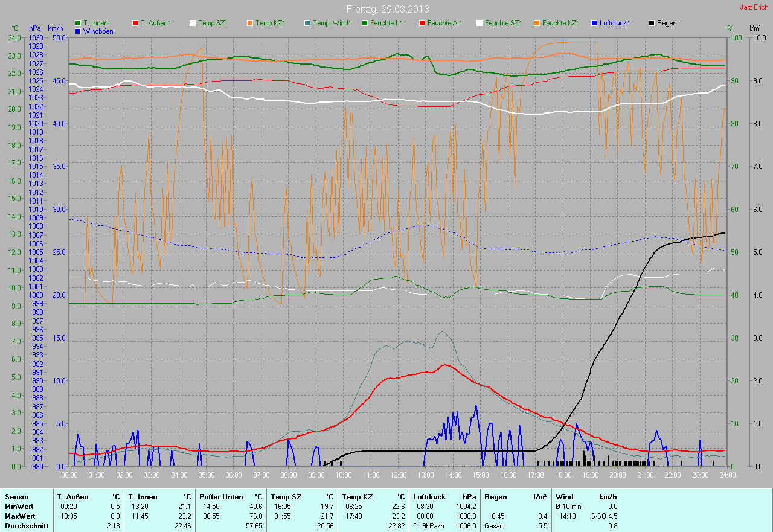Screen dimensions: 773x532
Task: Click the orange Feuchte KZ legend square
Action: pos(537,23)
